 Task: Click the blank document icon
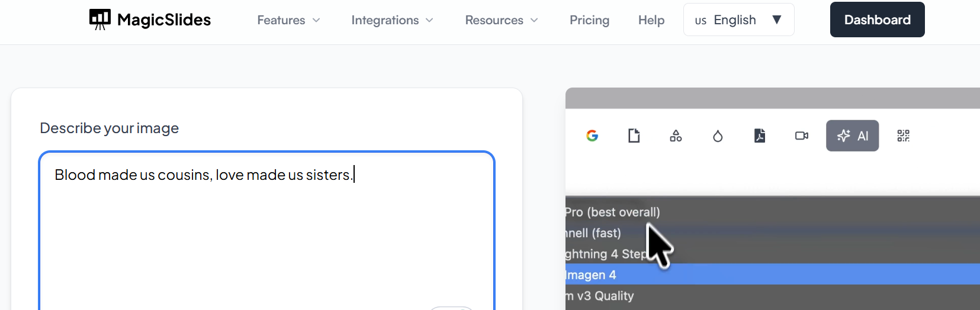tap(634, 136)
